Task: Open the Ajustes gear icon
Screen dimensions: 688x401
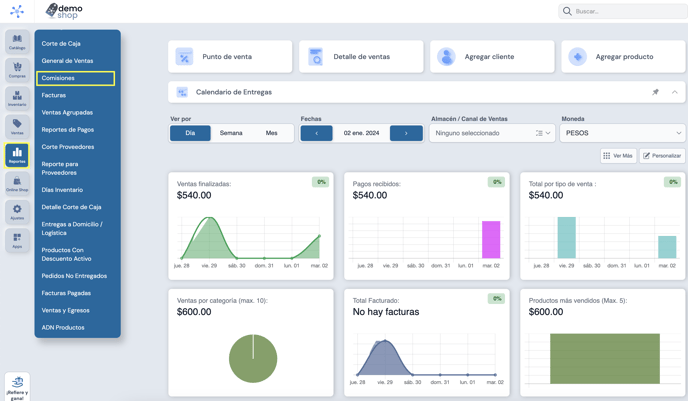Action: coord(17,212)
